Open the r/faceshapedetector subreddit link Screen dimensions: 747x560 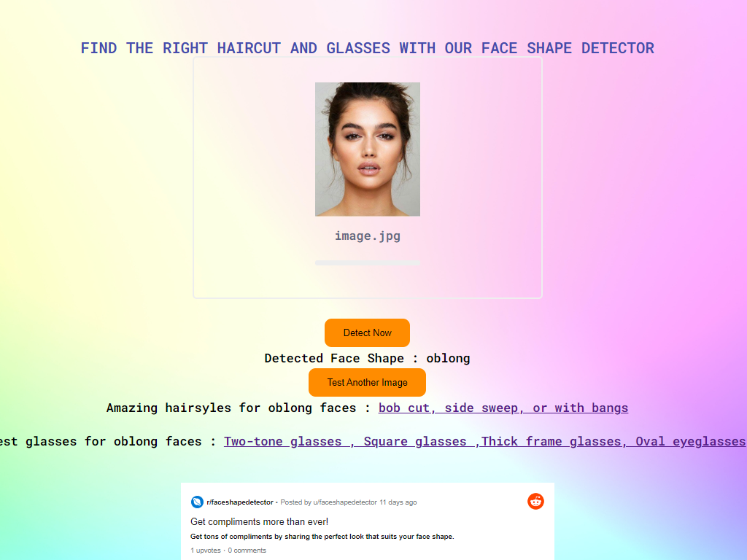tap(239, 502)
